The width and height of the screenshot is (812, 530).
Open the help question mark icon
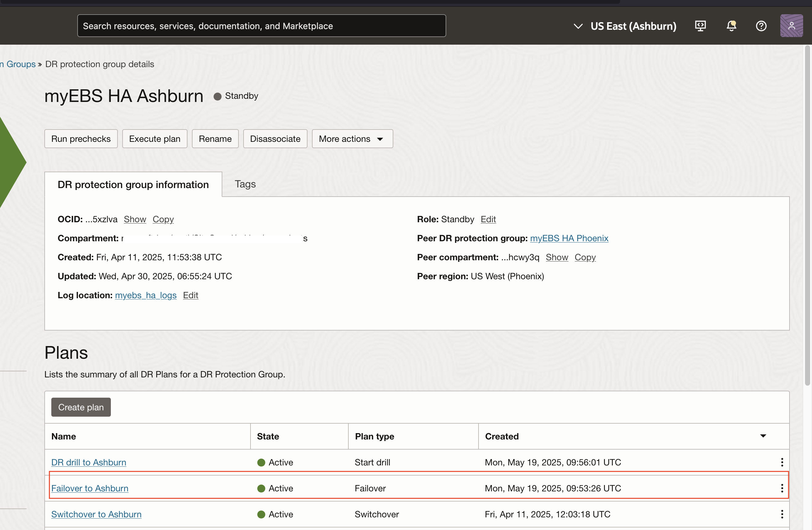761,26
